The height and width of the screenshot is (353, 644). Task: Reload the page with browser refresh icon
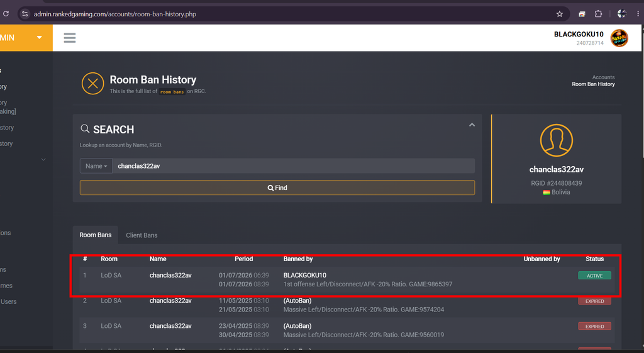click(6, 14)
